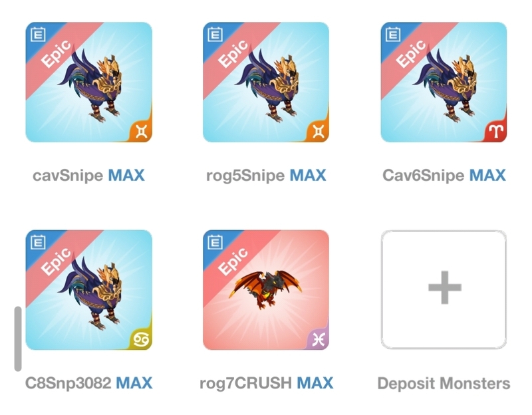Click the plus icon to deposit monsters
Screen dimensions: 532x415
coord(444,287)
